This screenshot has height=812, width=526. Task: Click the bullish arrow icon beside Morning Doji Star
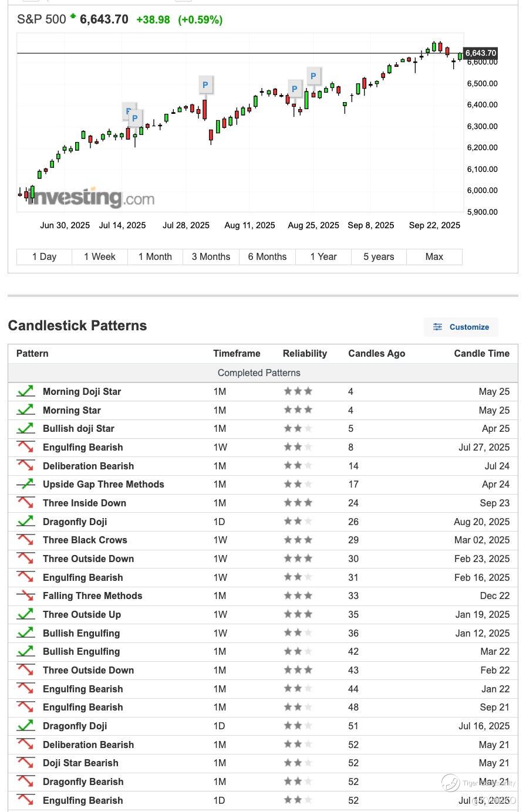pos(25,391)
